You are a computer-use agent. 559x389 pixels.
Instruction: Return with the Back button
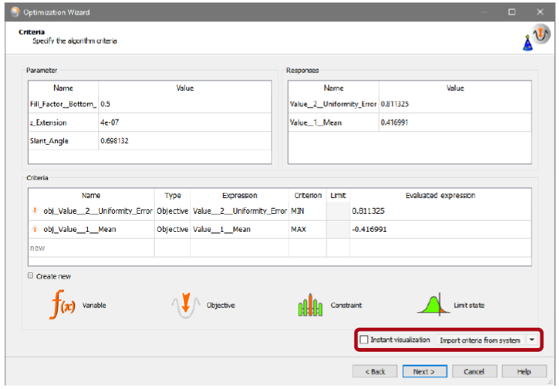pyautogui.click(x=375, y=372)
